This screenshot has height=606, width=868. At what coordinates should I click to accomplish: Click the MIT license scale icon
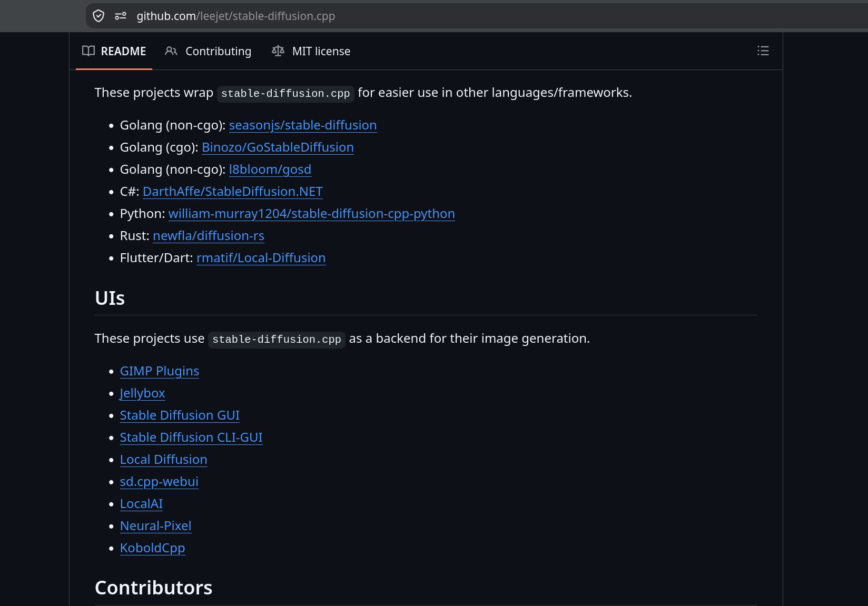(x=278, y=51)
